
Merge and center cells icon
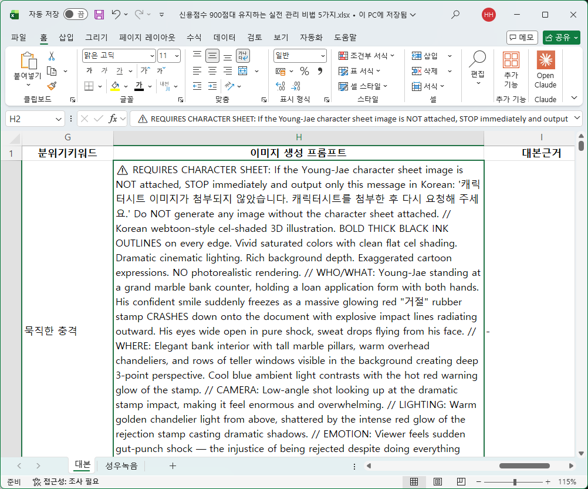click(243, 71)
